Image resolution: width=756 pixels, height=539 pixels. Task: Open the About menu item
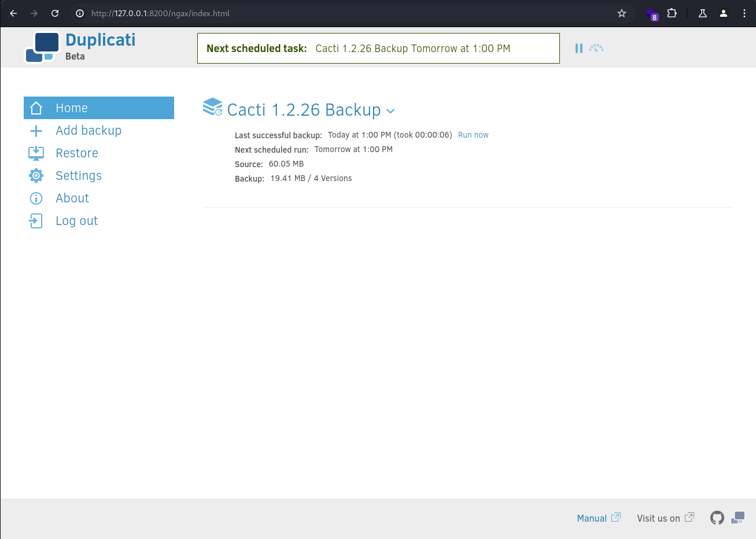pos(99,198)
